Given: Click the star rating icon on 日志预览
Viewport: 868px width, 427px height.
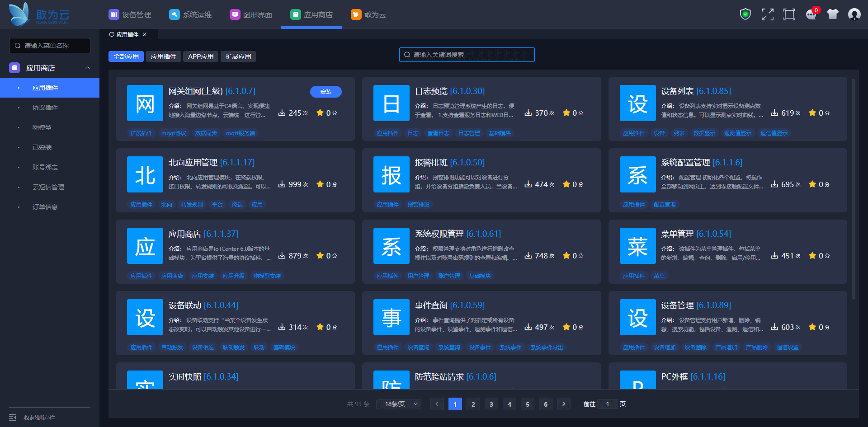Looking at the screenshot, I should pyautogui.click(x=566, y=113).
